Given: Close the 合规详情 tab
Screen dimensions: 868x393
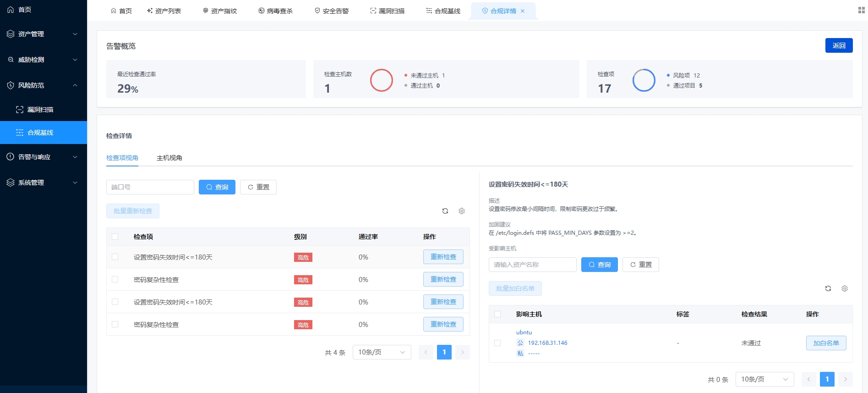Looking at the screenshot, I should coord(523,11).
